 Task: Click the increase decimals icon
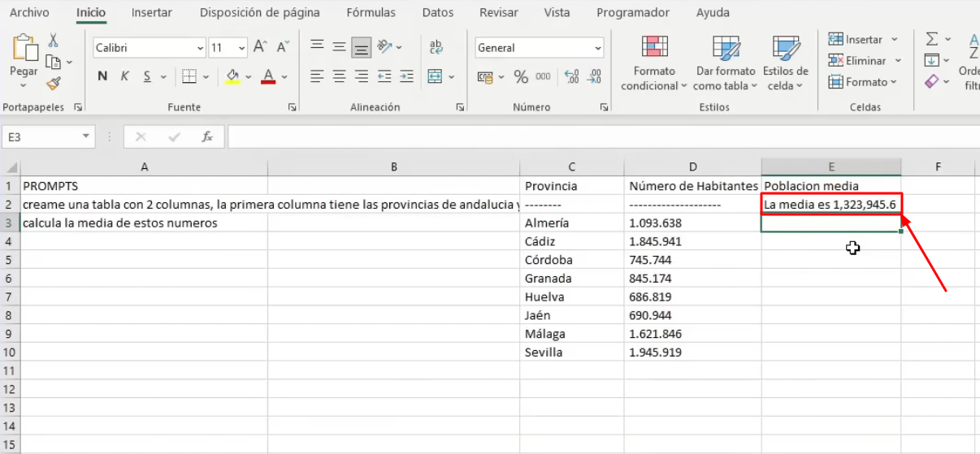tap(571, 77)
